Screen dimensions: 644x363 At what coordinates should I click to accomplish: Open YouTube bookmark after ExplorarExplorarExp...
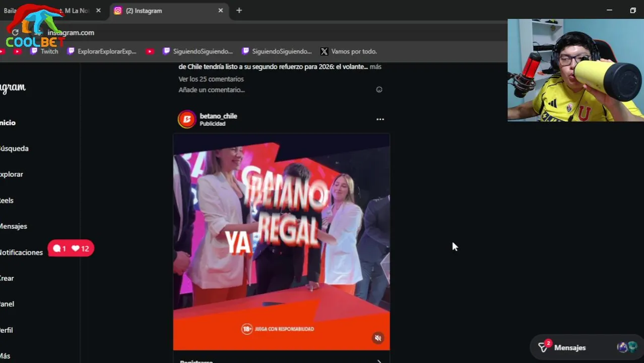pyautogui.click(x=150, y=51)
